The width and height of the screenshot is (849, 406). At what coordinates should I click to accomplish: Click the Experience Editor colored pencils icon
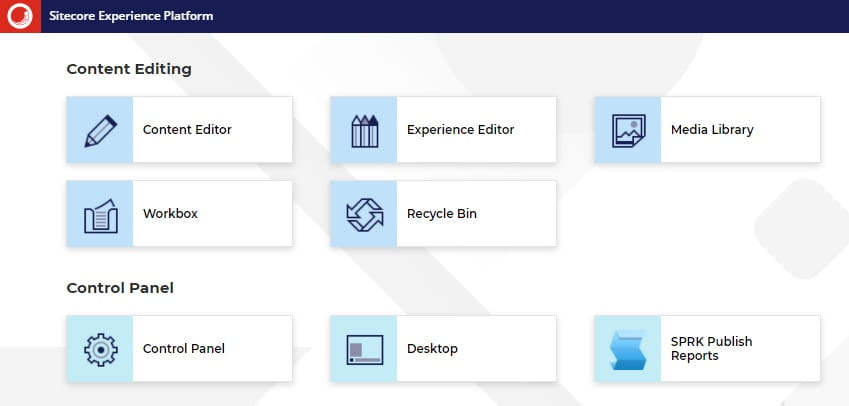click(364, 130)
